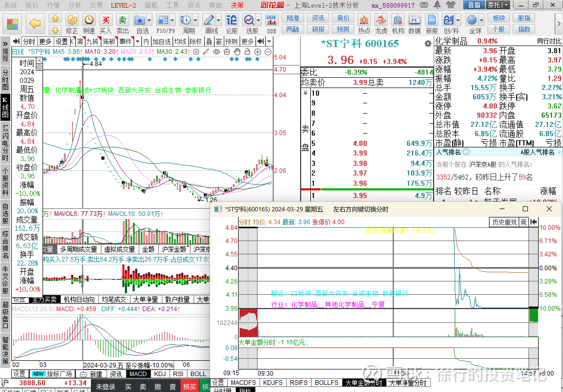Toggle the hand pan tool on the chart
The height and width of the screenshot is (392, 563).
(237, 52)
